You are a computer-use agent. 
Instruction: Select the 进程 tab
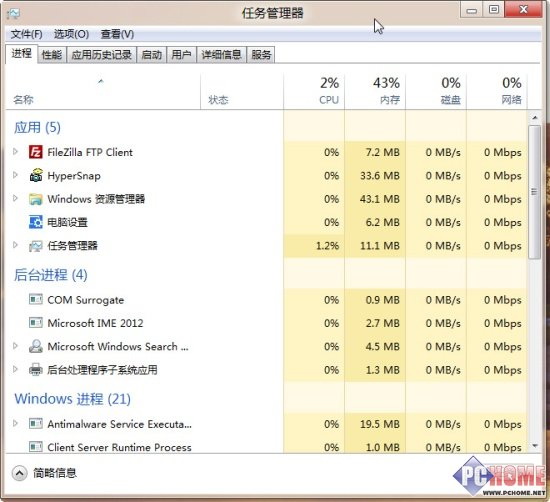[x=21, y=54]
